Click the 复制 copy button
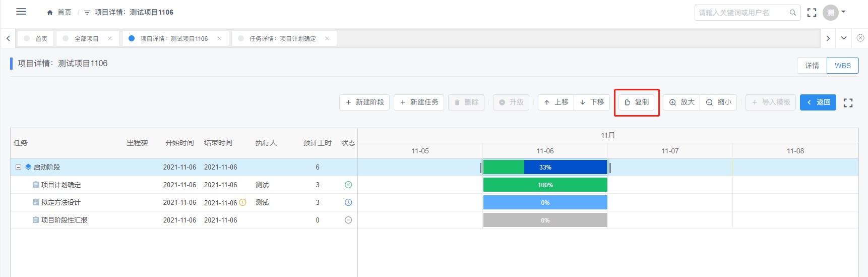Viewport: 868px width, 277px height. pyautogui.click(x=637, y=102)
